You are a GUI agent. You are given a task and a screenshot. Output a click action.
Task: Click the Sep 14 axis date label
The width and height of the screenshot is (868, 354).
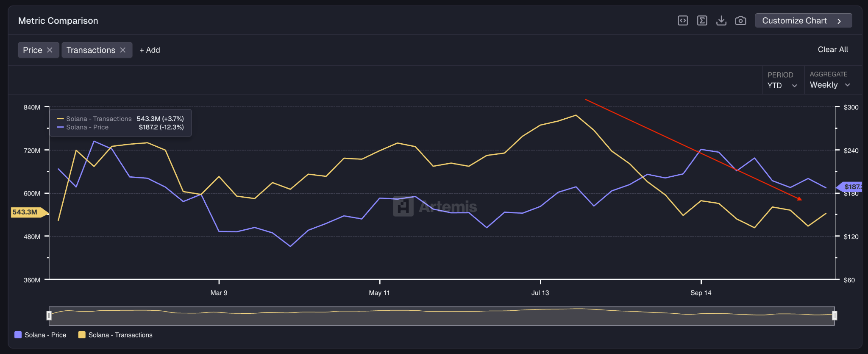pos(701,293)
